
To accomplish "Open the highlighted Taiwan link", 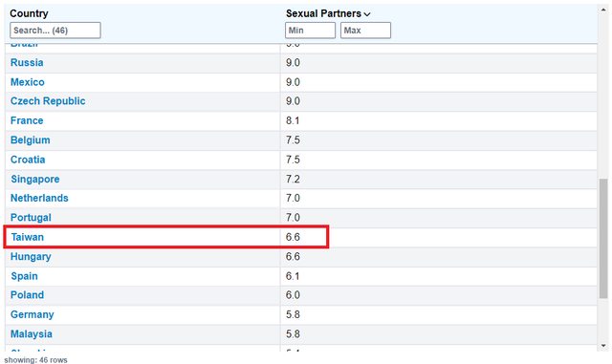I will pos(28,237).
